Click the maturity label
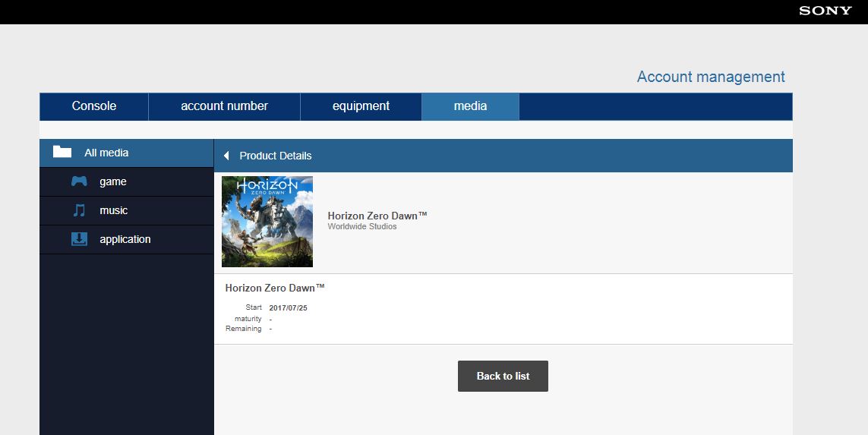 248,319
